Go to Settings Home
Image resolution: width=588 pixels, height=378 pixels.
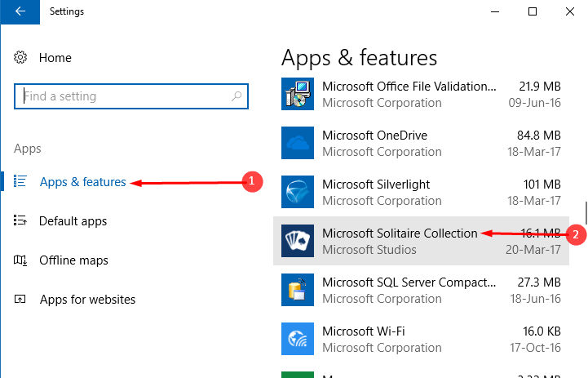[55, 58]
